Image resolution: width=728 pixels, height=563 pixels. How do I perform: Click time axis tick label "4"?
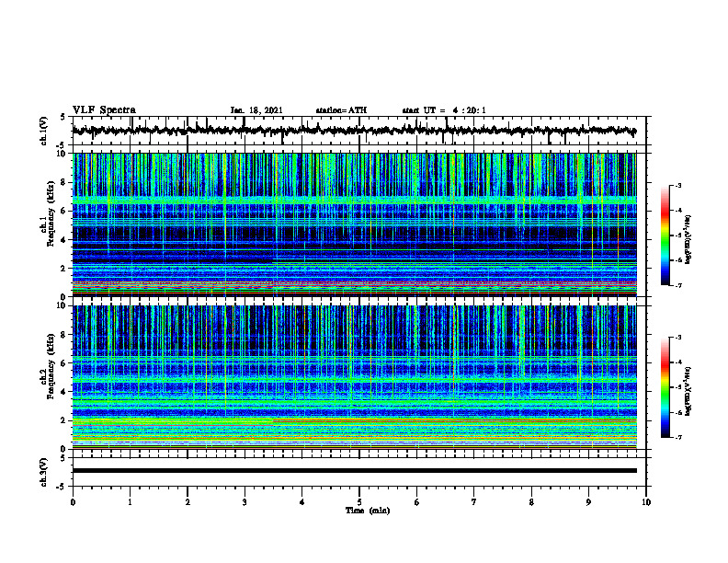(x=302, y=502)
